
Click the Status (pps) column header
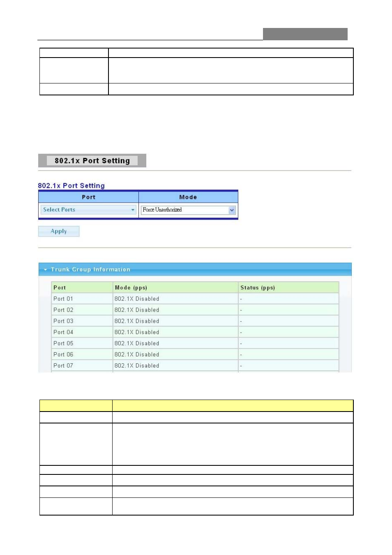pyautogui.click(x=288, y=287)
